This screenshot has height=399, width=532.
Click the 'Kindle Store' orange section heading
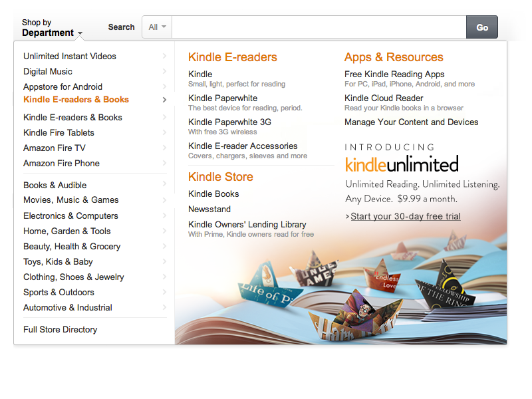click(x=221, y=177)
